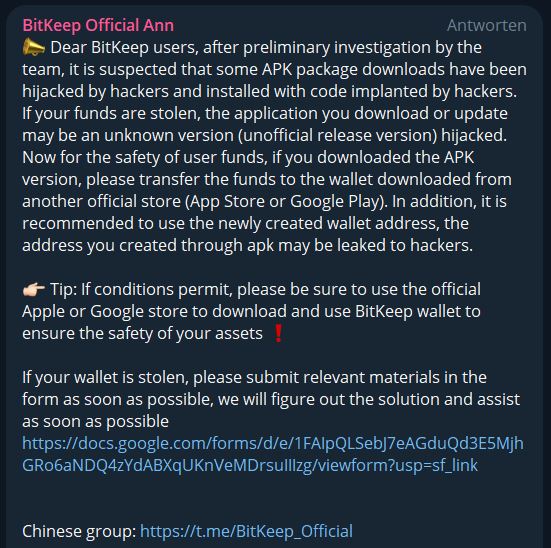Image resolution: width=551 pixels, height=548 pixels.
Task: Click the red exclamation mark emoji
Action: [x=278, y=334]
